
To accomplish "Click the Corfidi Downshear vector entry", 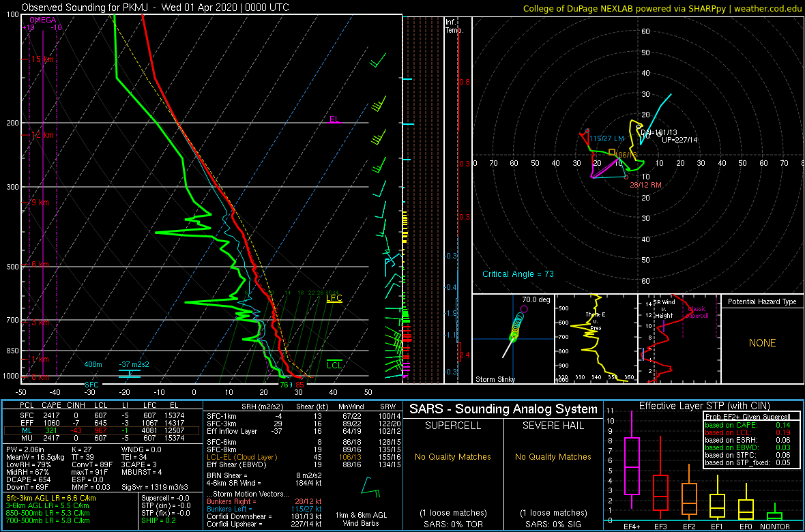I will coord(265,516).
